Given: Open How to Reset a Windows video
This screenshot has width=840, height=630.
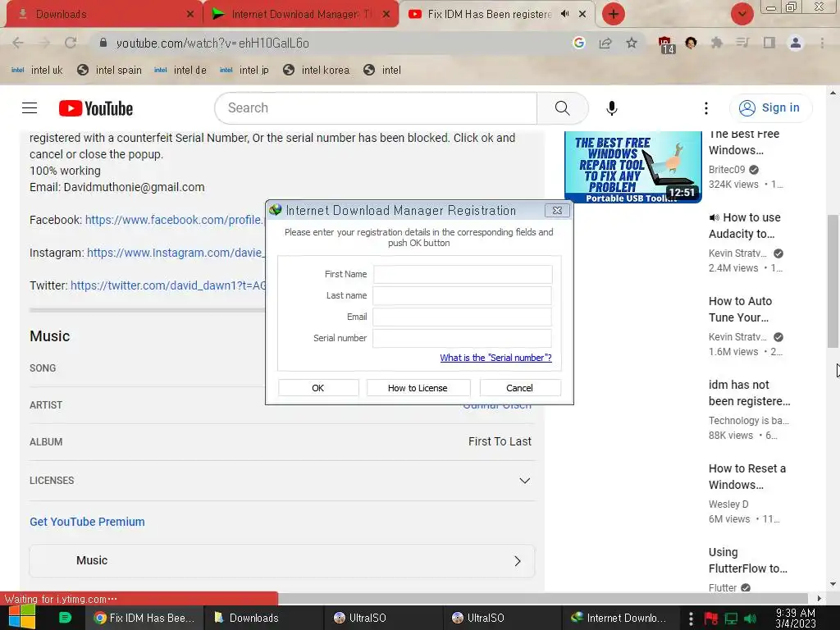Looking at the screenshot, I should [747, 477].
